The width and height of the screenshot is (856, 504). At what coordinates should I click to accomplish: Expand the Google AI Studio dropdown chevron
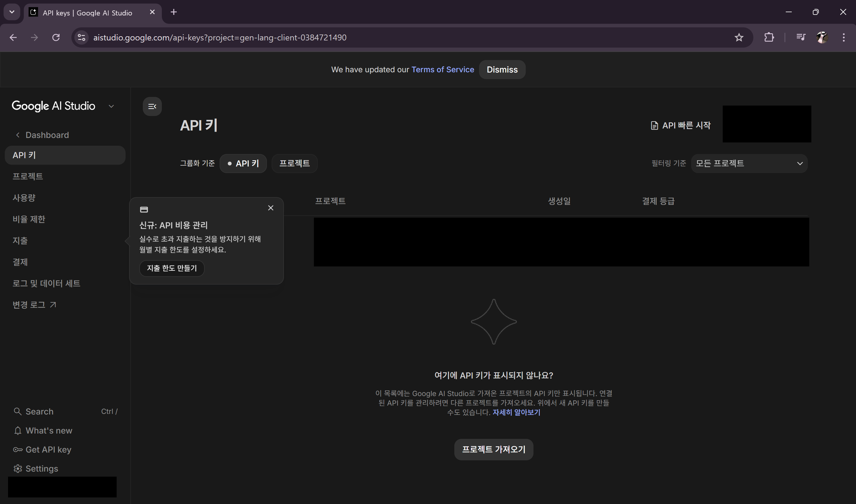111,106
